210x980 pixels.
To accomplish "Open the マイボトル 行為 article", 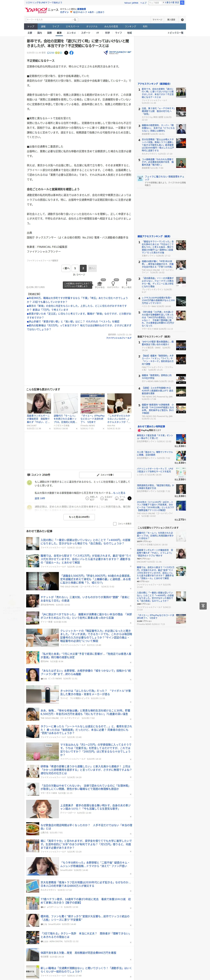I will 95,692.
